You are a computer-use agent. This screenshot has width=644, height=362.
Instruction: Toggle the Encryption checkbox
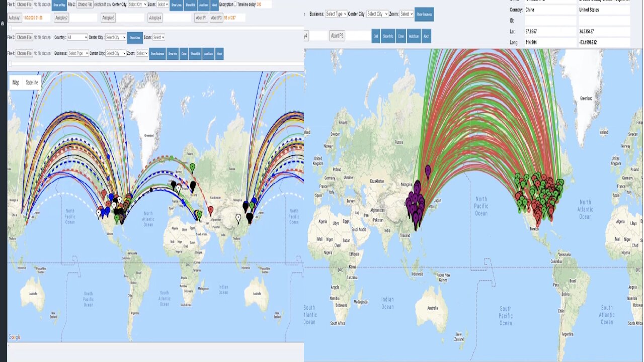235,4
